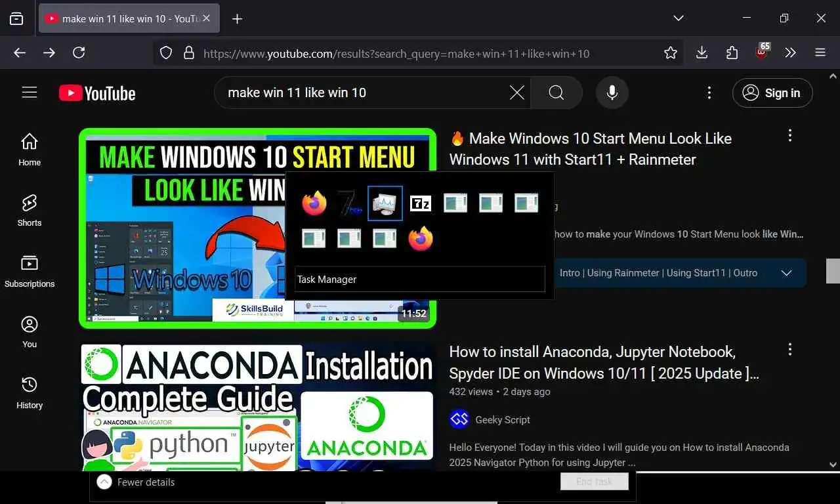Collapse Task Manager with Fewer details
The width and height of the screenshot is (840, 504).
click(136, 482)
